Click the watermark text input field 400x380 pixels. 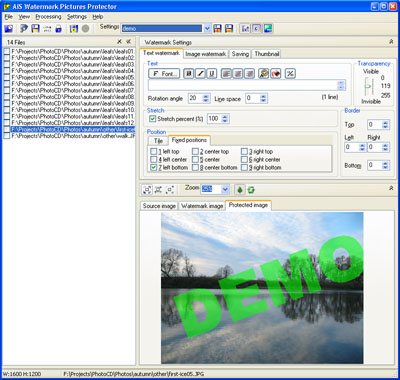point(243,85)
